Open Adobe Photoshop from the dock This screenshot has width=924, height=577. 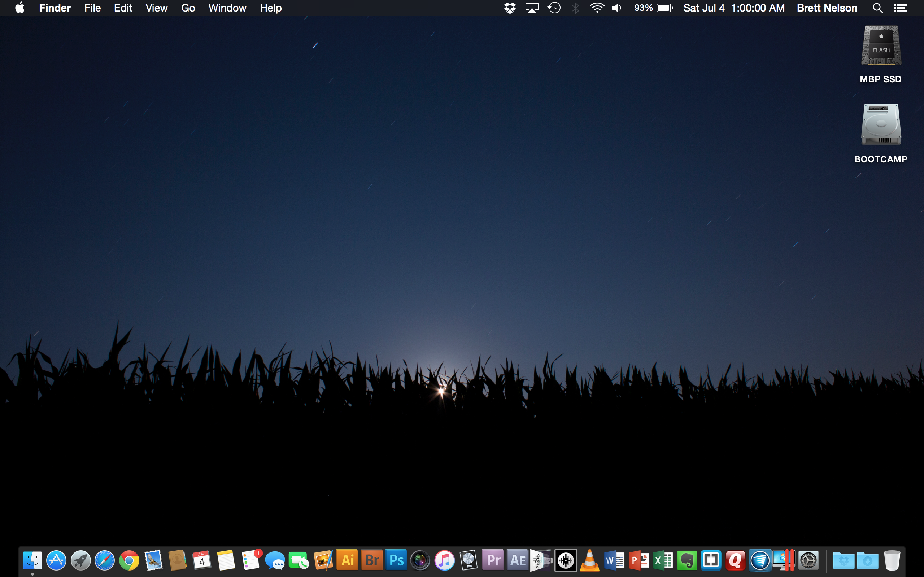coord(396,560)
